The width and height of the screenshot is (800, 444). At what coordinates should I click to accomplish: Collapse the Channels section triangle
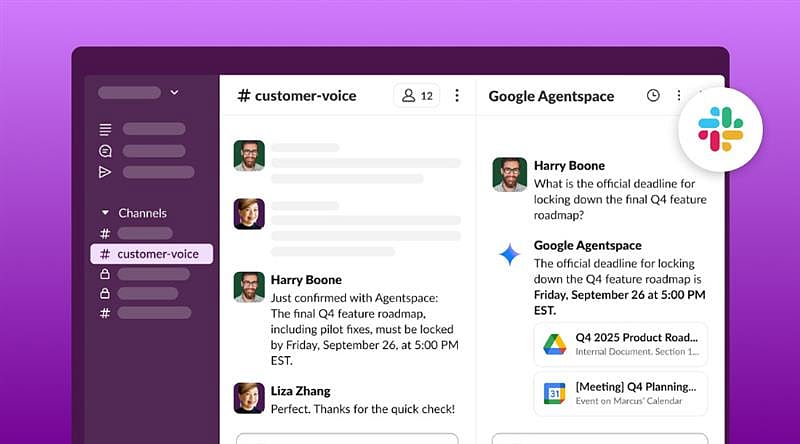pos(105,213)
